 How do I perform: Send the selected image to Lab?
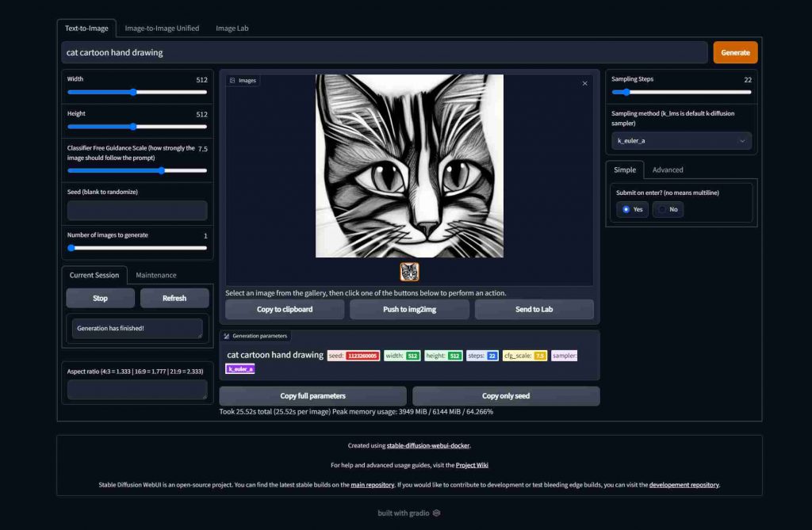(534, 309)
